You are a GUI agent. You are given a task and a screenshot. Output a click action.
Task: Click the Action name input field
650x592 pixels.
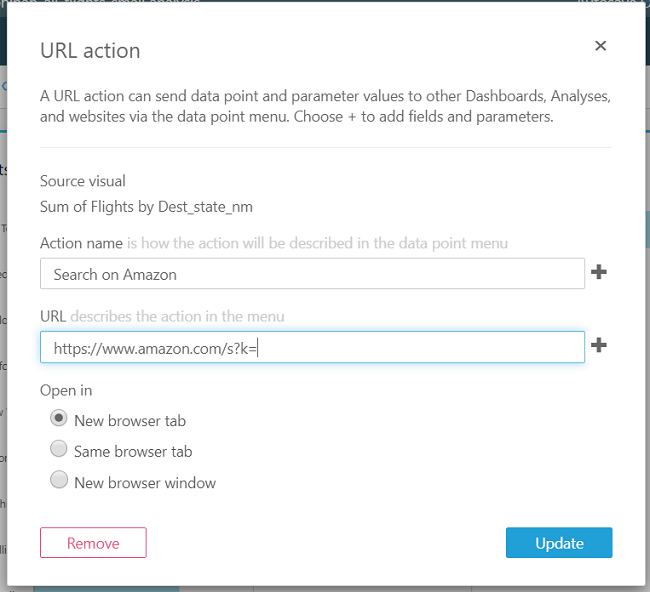312,273
